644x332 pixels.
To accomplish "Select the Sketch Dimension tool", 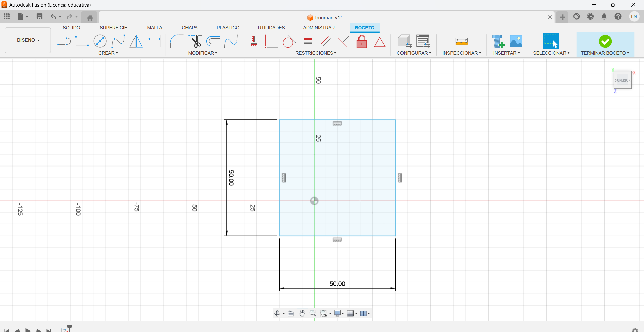I will point(154,41).
